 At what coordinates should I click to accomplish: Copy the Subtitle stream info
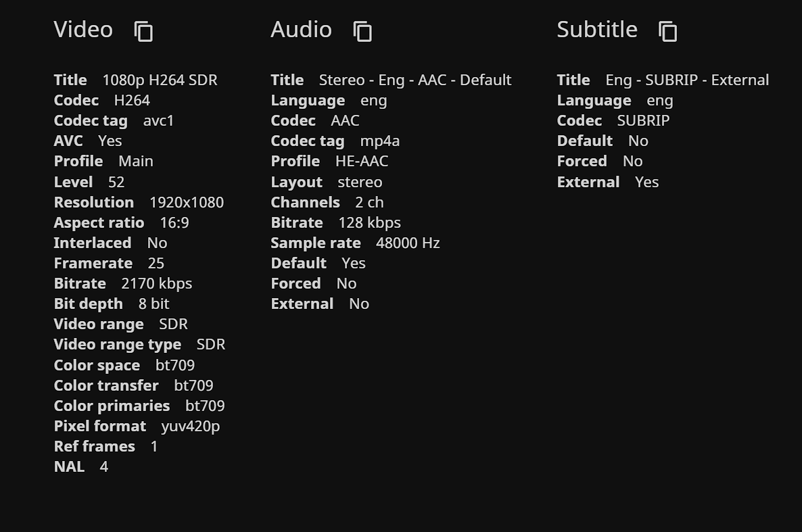(667, 31)
